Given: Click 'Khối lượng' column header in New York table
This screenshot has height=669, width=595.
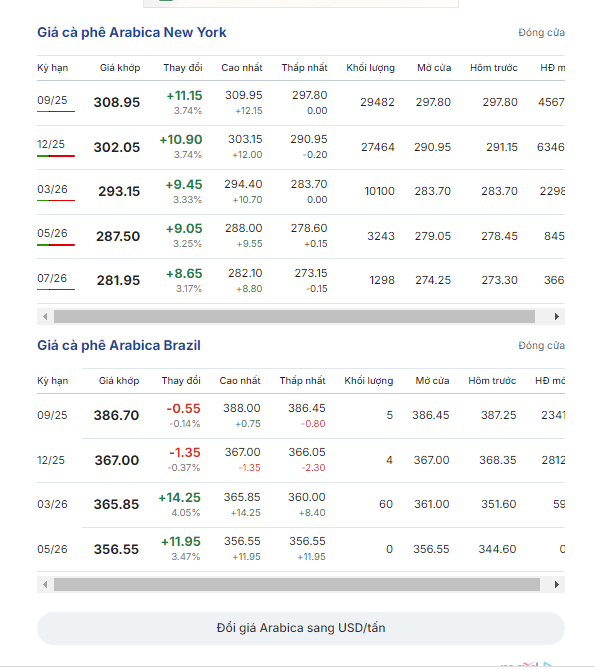Looking at the screenshot, I should coord(371,68).
